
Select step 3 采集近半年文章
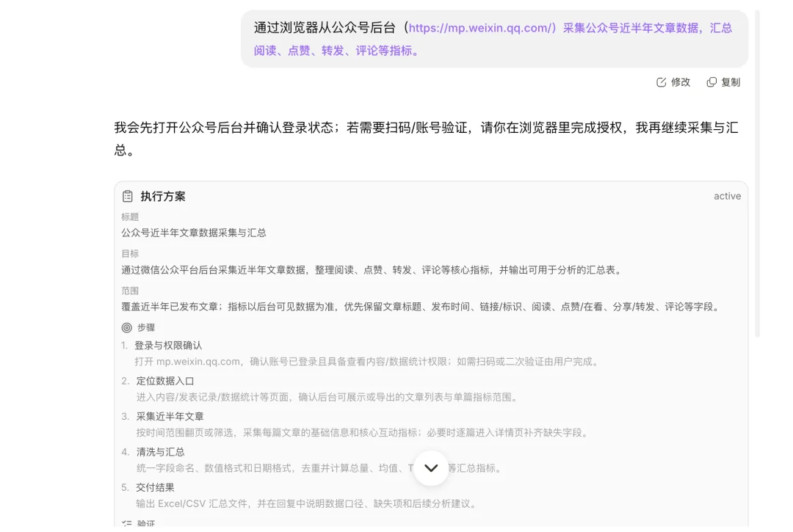coord(170,416)
